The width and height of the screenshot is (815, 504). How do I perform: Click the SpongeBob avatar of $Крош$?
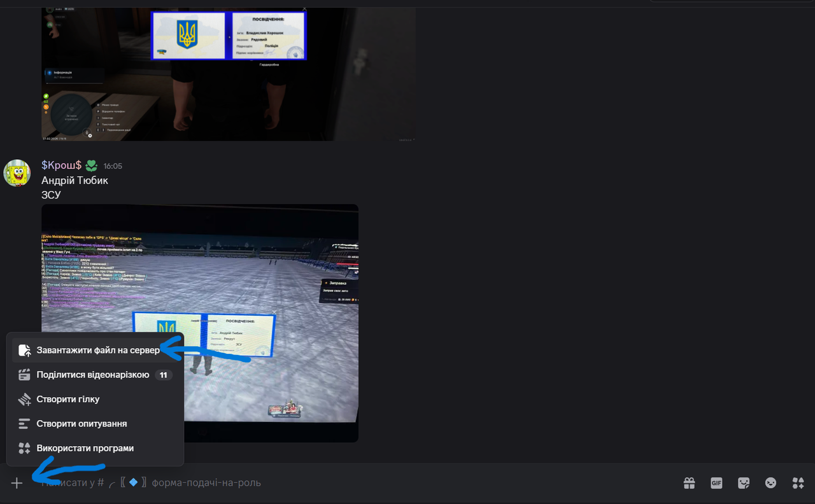pyautogui.click(x=17, y=173)
